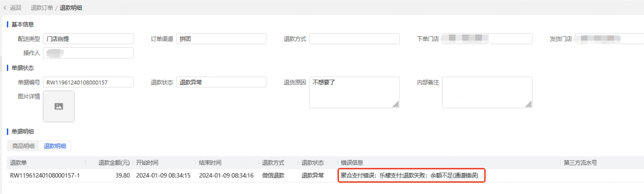Click the 内部备注 text area

pyautogui.click(x=487, y=92)
